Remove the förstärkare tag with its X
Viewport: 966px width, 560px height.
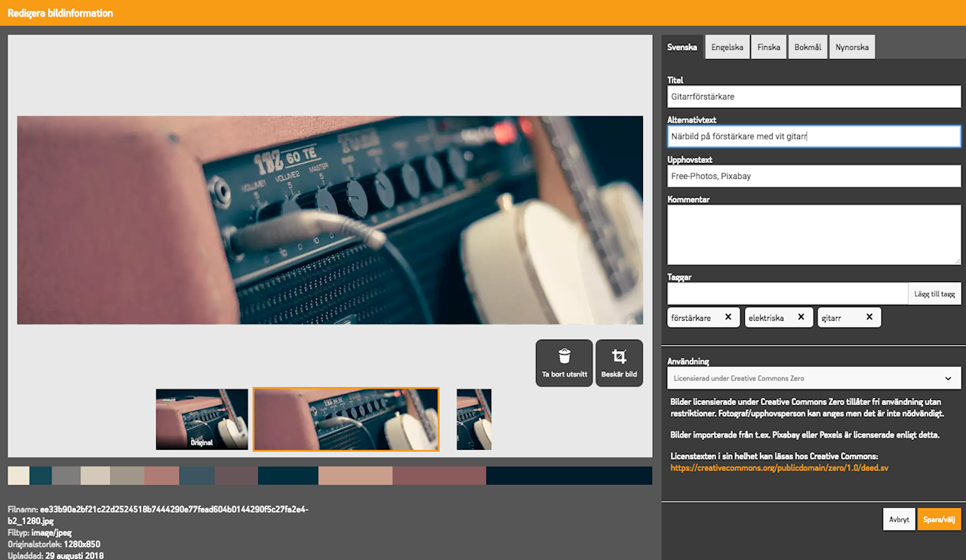(x=728, y=318)
